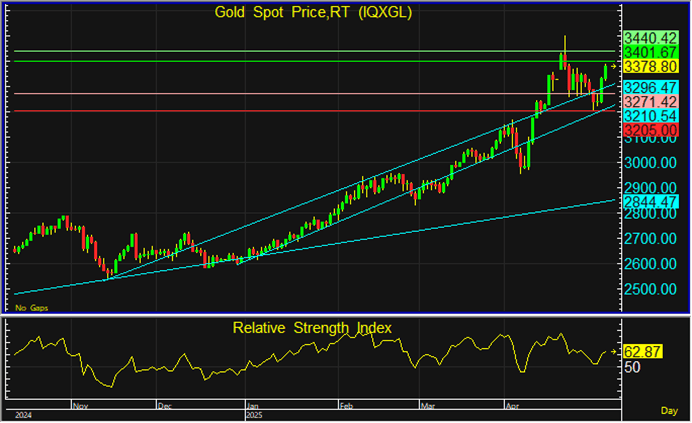Select the 3440.42 green price label
The height and width of the screenshot is (423, 692).
tap(651, 37)
